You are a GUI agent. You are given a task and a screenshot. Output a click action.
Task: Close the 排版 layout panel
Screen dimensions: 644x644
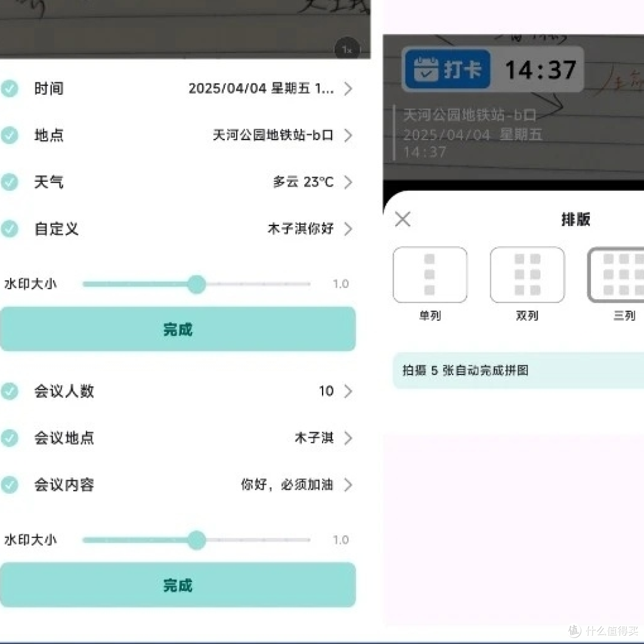tap(402, 219)
